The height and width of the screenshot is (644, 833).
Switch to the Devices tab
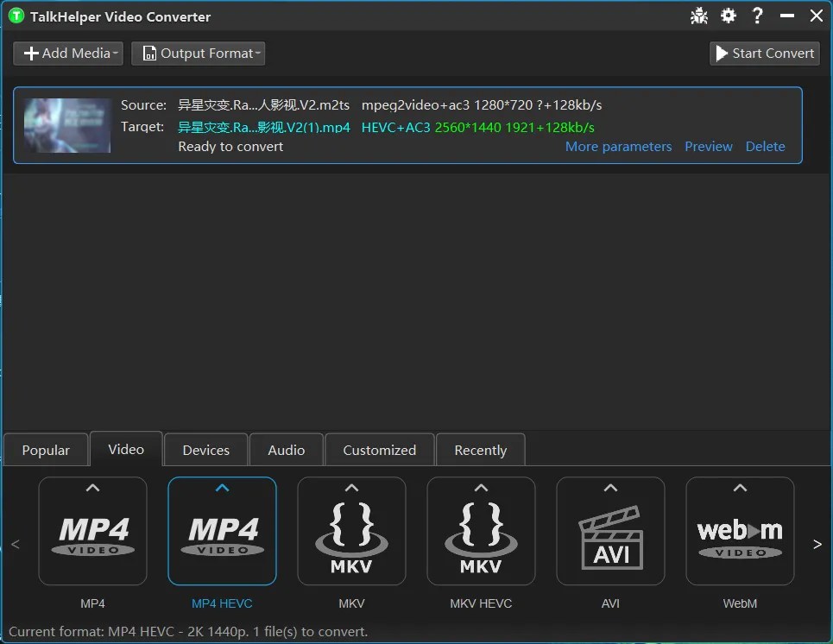(x=205, y=449)
